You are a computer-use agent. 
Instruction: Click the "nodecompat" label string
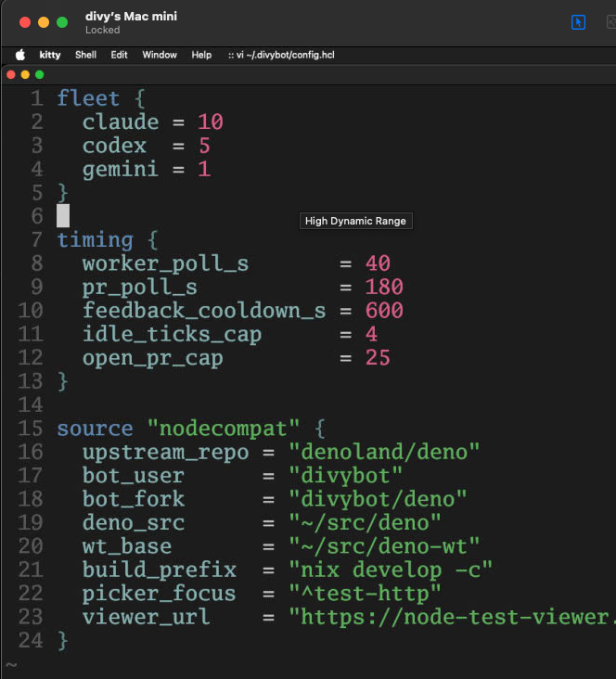coord(224,429)
